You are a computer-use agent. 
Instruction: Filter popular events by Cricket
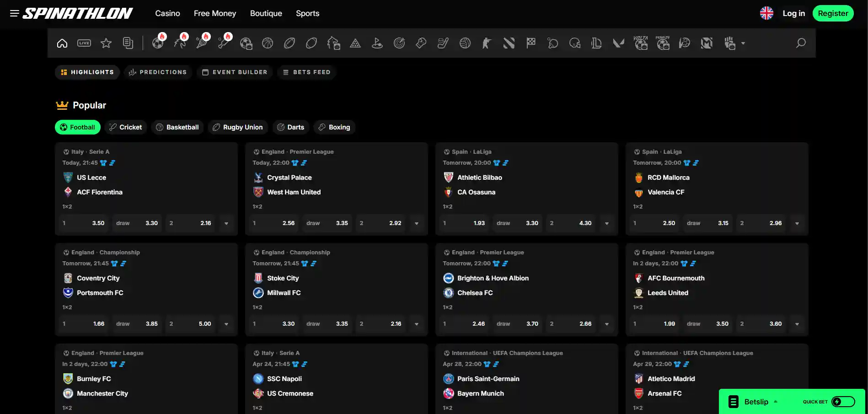[125, 127]
